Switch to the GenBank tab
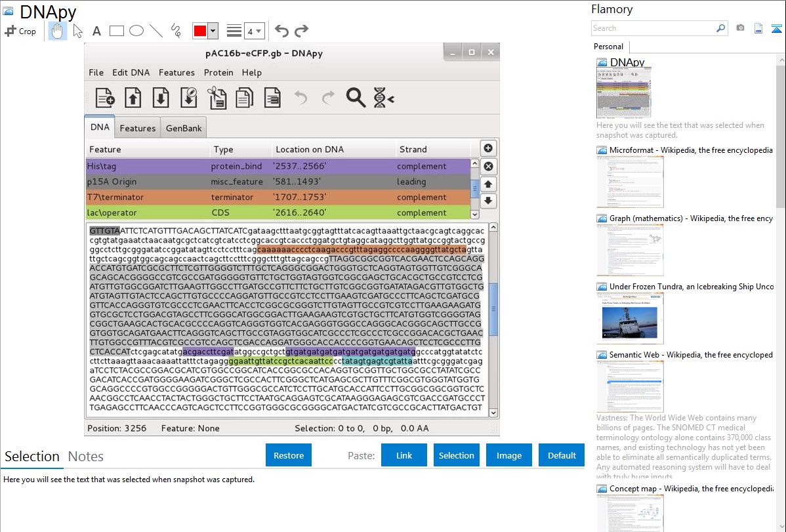The height and width of the screenshot is (532, 786). pos(184,128)
